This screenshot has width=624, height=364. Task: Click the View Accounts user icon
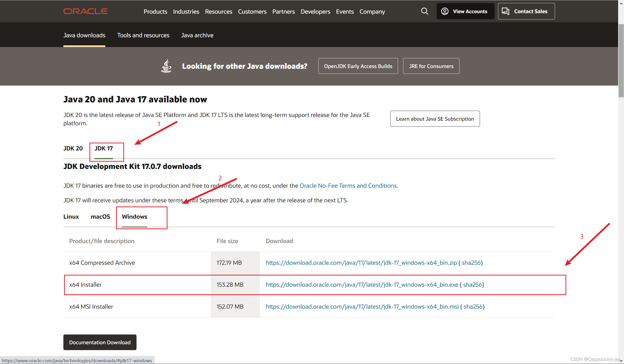444,11
